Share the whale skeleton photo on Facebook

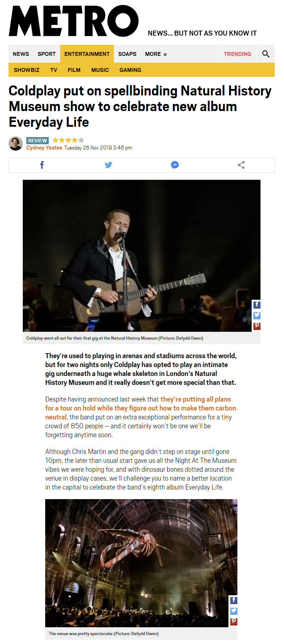click(x=233, y=600)
